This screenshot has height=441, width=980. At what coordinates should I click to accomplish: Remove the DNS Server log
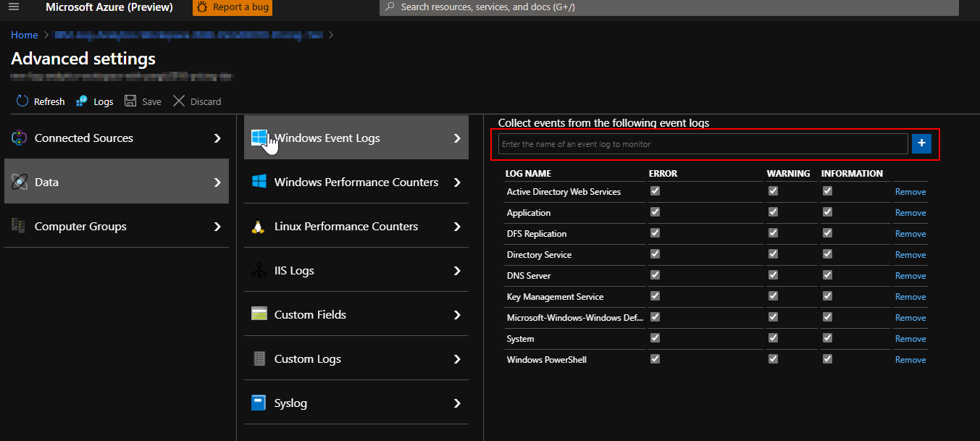910,276
